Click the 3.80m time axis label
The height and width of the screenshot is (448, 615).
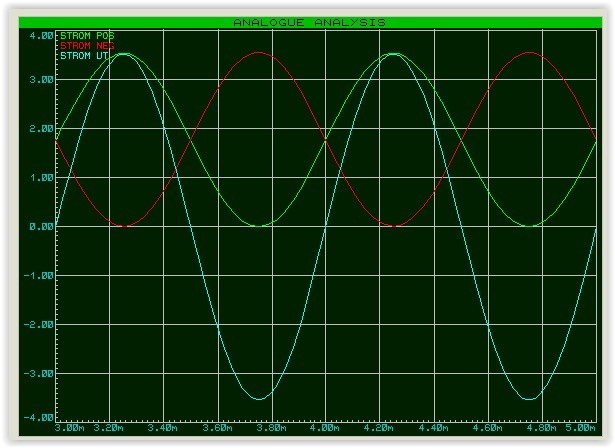tap(271, 428)
